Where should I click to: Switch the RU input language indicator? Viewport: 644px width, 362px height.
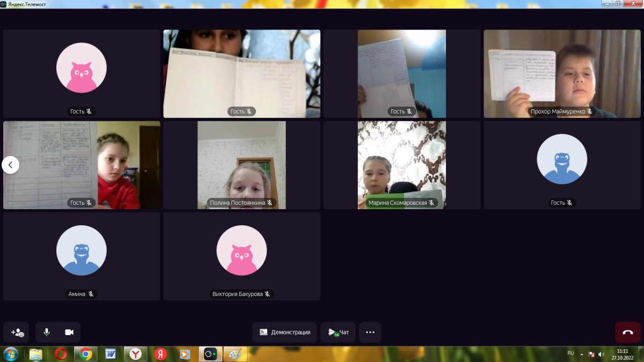pos(570,353)
